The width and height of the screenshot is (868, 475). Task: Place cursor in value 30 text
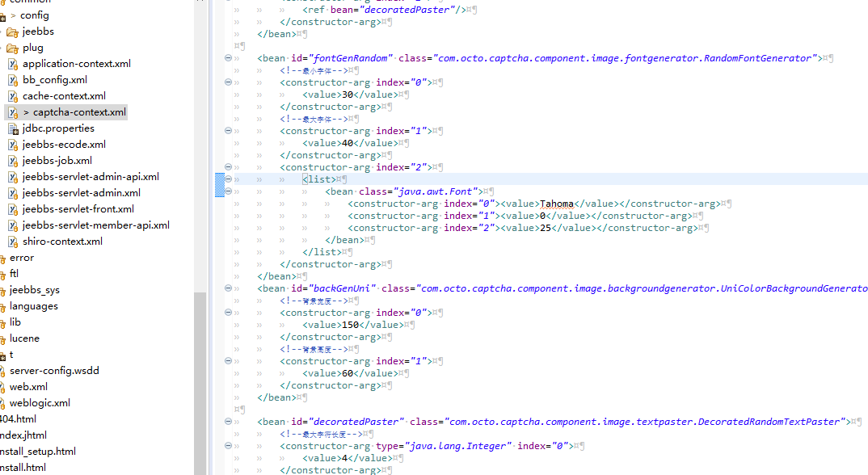[x=348, y=95]
